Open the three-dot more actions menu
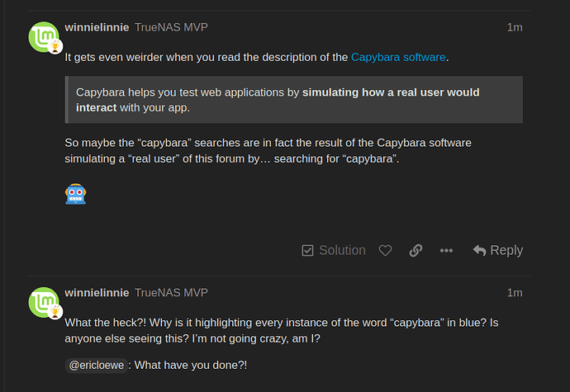This screenshot has width=570, height=392. [446, 250]
